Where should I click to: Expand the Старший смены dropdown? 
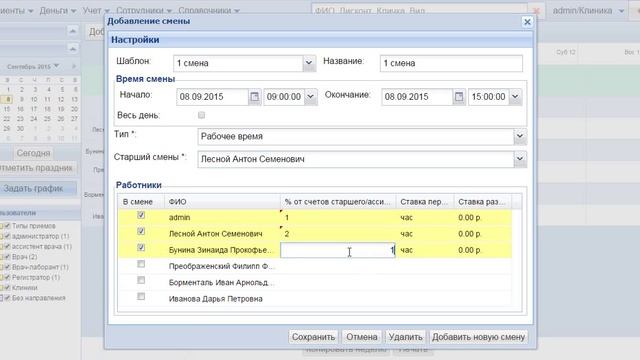520,159
